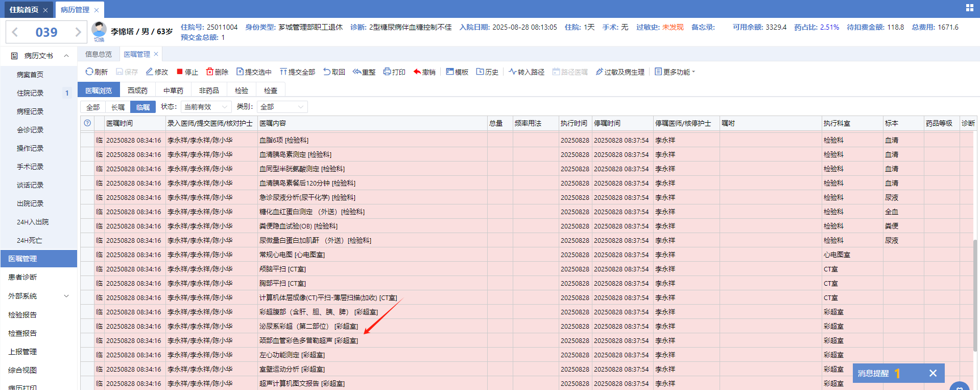
Task: Click the help question-mark icon in table header
Action: click(x=87, y=123)
